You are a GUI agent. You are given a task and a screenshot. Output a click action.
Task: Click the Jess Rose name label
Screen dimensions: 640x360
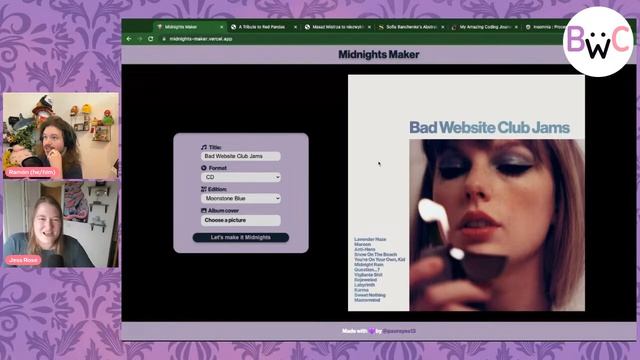[x=23, y=260]
